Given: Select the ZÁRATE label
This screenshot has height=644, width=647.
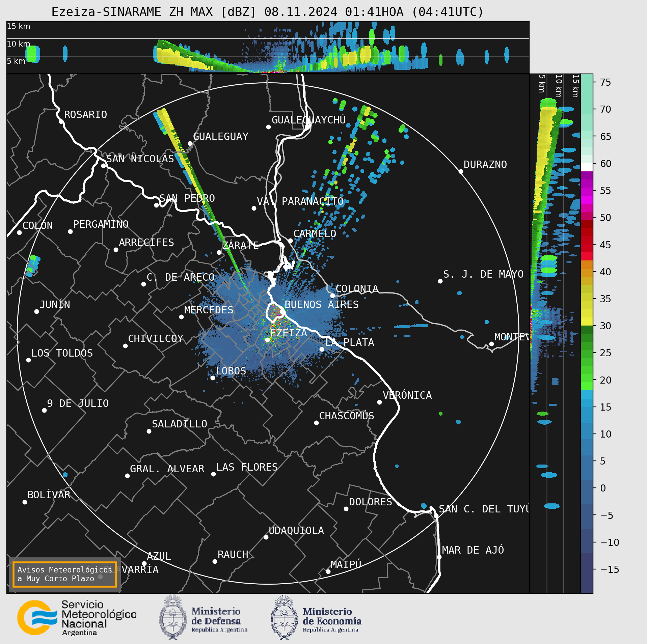Looking at the screenshot, I should [x=240, y=245].
